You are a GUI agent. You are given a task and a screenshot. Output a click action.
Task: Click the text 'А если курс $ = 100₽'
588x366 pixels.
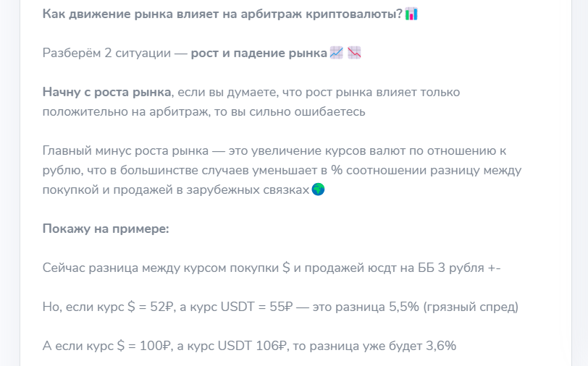107,346
